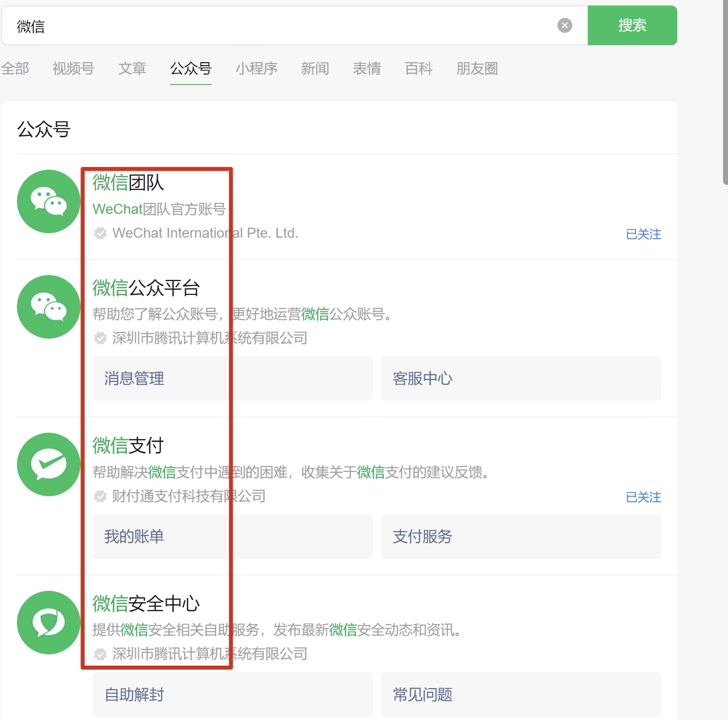Open the 微信公众平台 account title

click(146, 288)
